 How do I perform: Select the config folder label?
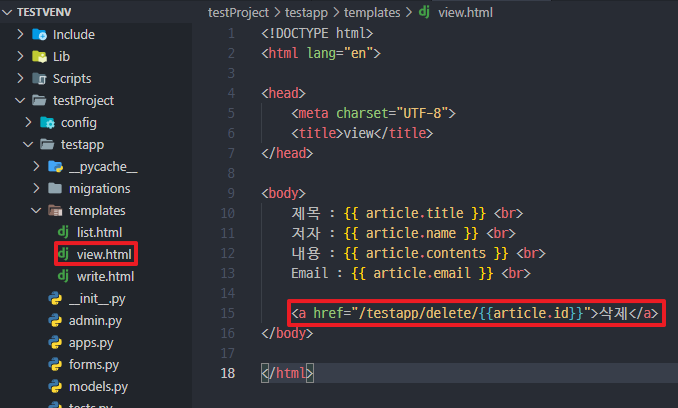pyautogui.click(x=79, y=123)
